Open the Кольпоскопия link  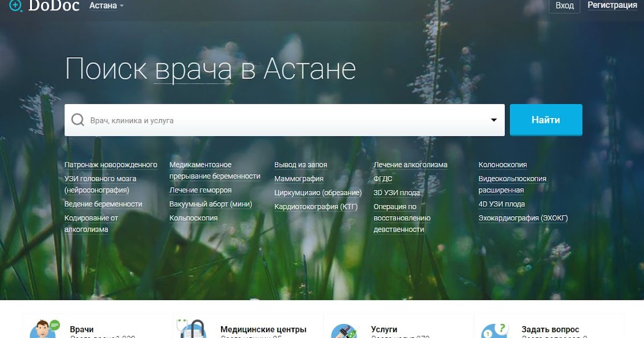click(194, 218)
